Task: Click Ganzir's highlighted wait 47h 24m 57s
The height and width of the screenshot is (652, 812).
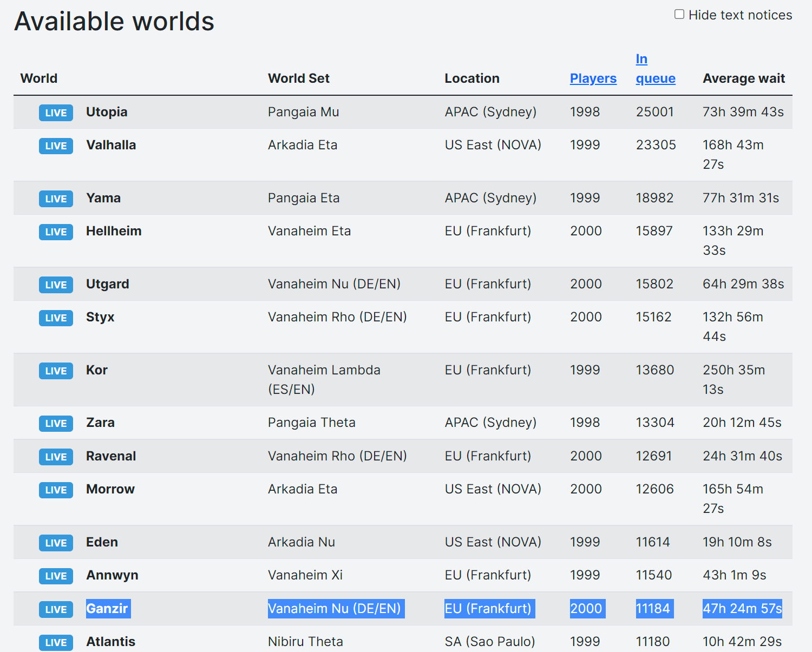Action: pos(743,609)
